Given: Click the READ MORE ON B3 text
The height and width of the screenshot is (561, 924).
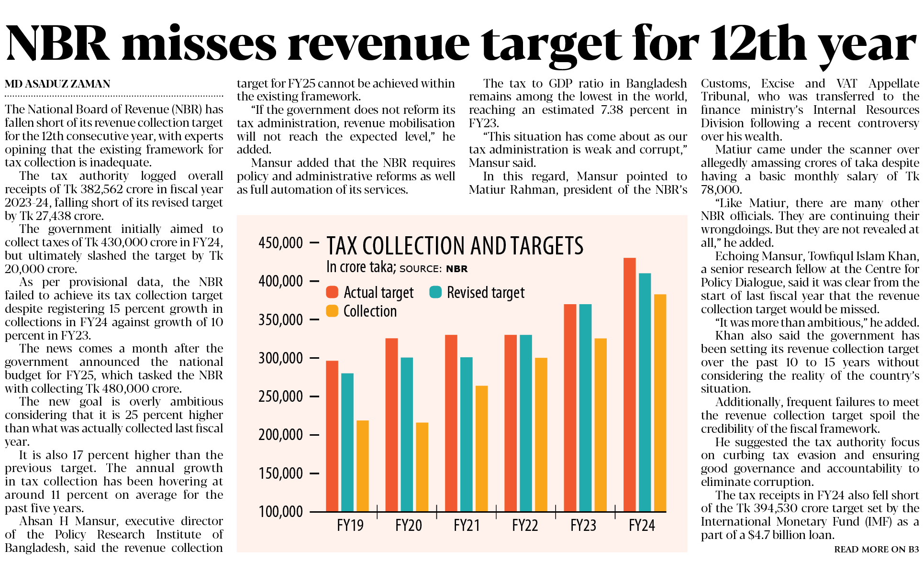Looking at the screenshot, I should (x=876, y=549).
